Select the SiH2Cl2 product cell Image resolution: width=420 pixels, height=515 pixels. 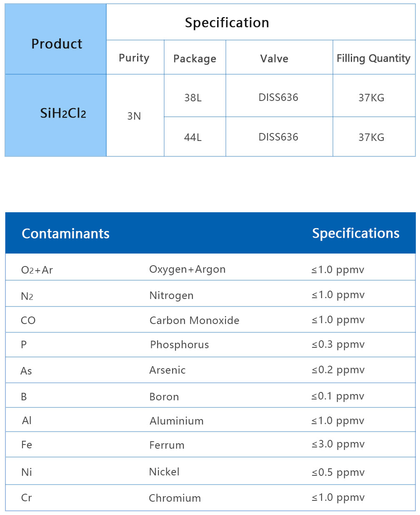63,113
